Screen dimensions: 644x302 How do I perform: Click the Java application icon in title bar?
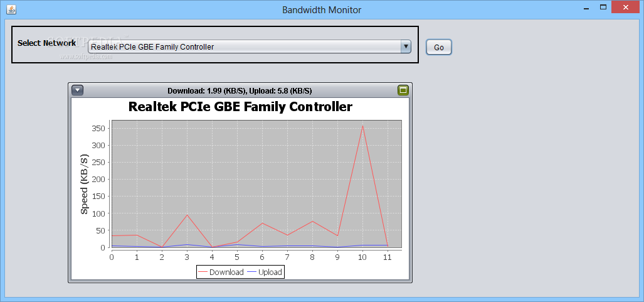coord(11,9)
